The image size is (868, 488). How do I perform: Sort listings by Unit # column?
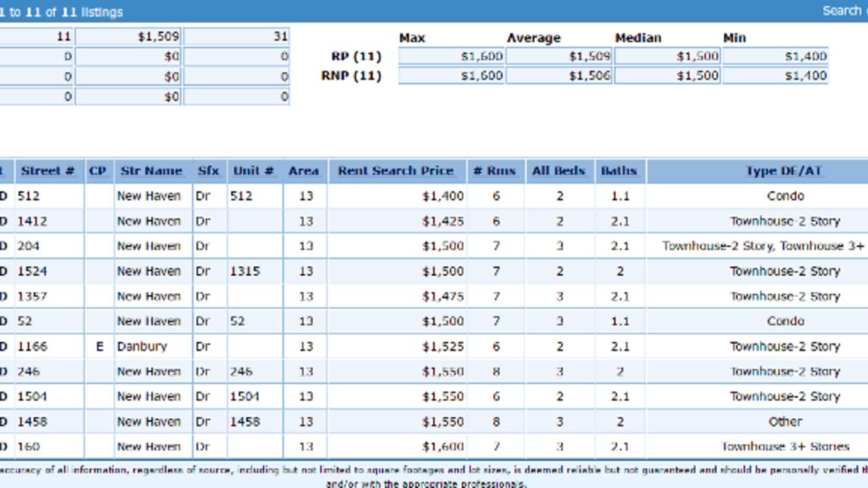(252, 171)
